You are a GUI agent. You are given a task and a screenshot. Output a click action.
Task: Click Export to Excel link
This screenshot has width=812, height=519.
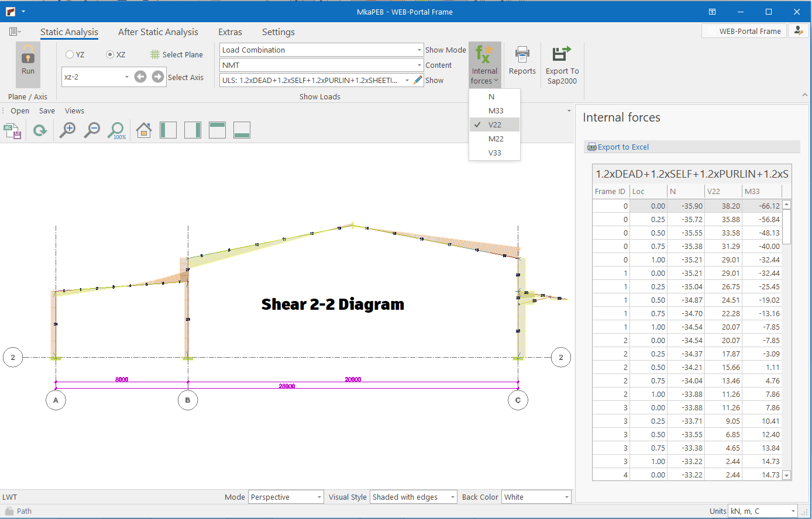(623, 147)
